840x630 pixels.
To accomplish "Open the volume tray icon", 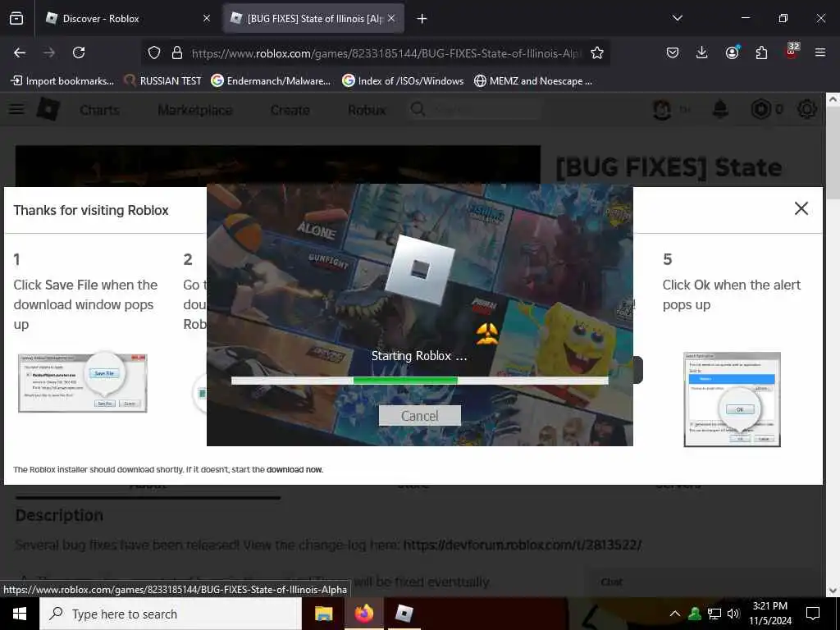I will click(733, 614).
